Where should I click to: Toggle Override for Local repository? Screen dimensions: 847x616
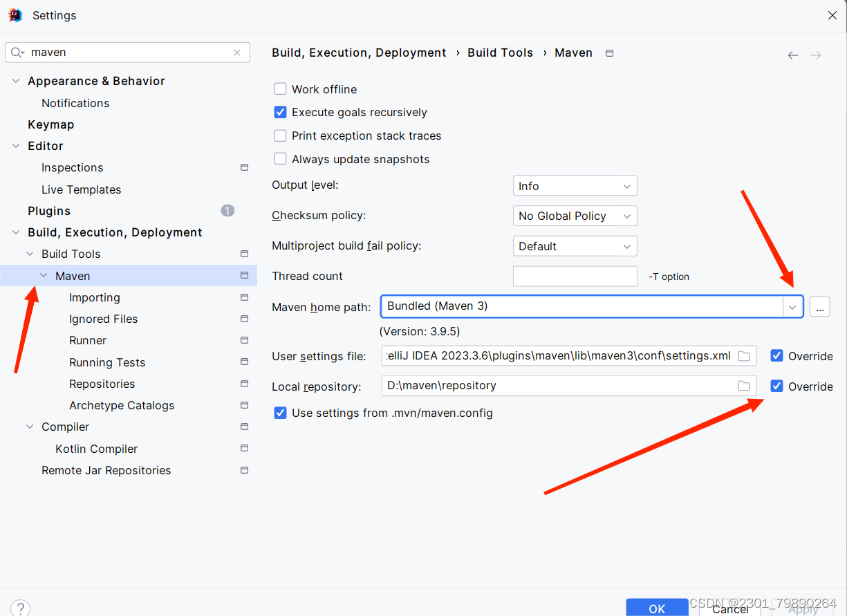pos(776,386)
